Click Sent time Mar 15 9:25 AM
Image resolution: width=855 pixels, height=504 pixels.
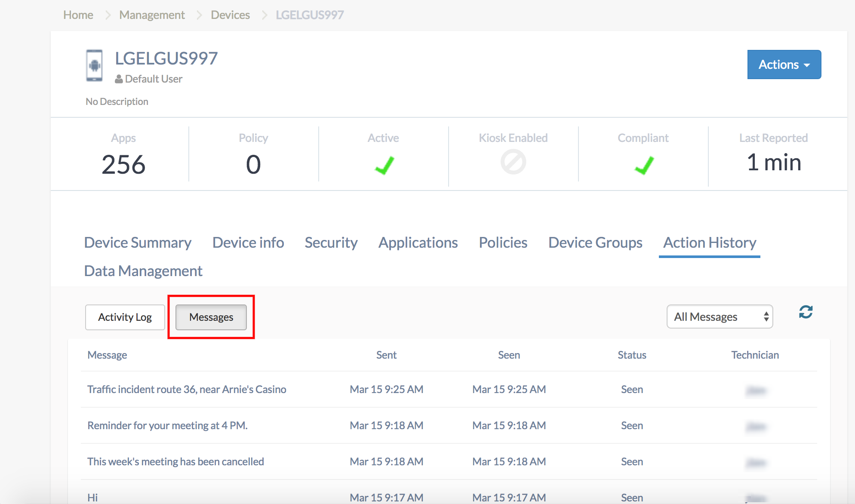click(x=386, y=389)
